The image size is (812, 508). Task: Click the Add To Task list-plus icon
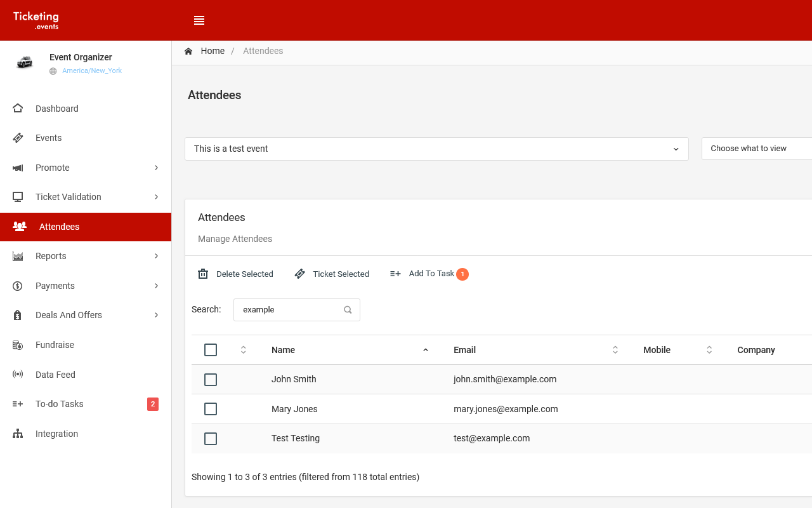tap(395, 274)
